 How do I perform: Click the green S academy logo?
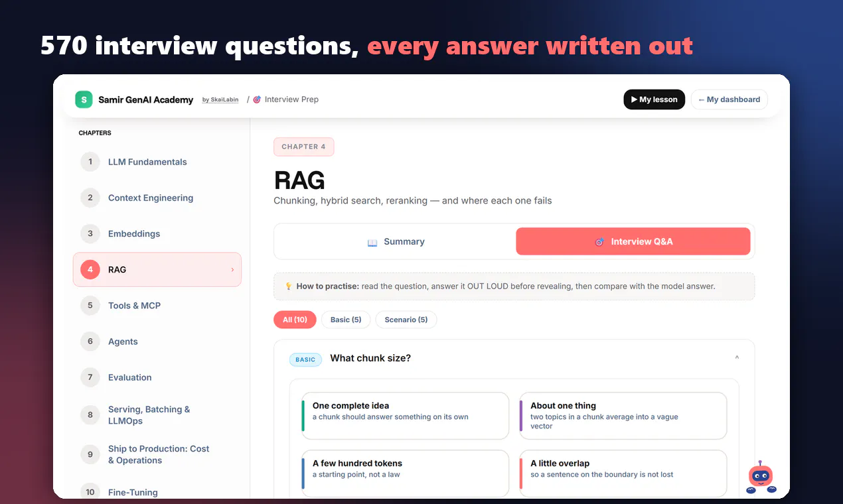click(84, 99)
